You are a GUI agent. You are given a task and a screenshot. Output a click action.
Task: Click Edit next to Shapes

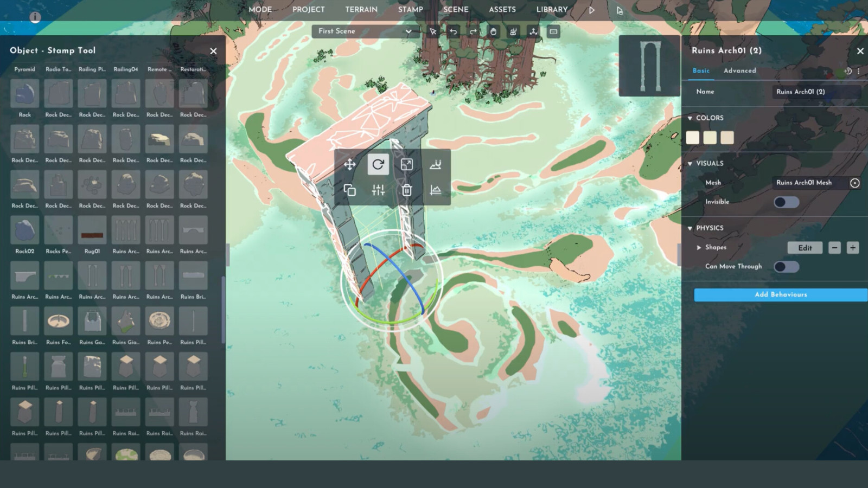click(x=805, y=247)
